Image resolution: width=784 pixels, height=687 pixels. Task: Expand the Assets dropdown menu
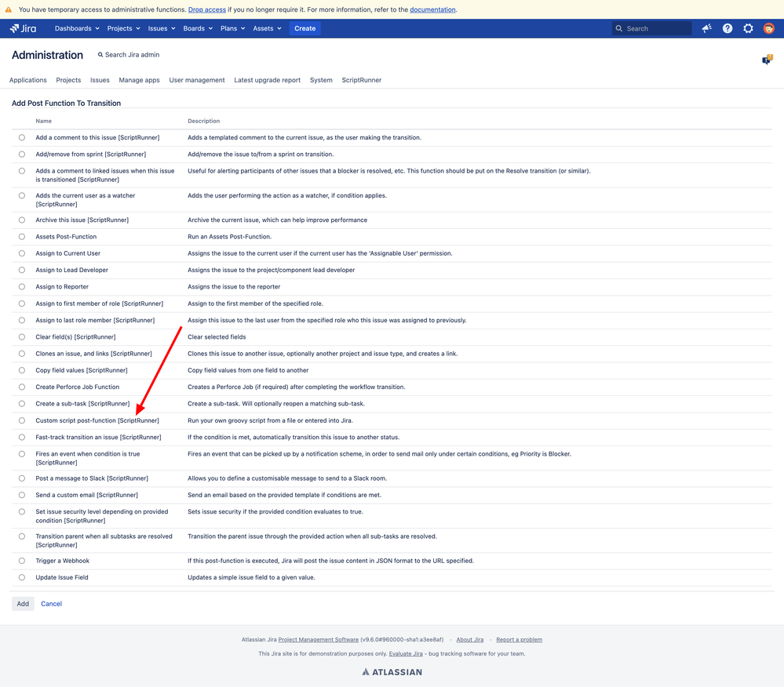[x=267, y=28]
